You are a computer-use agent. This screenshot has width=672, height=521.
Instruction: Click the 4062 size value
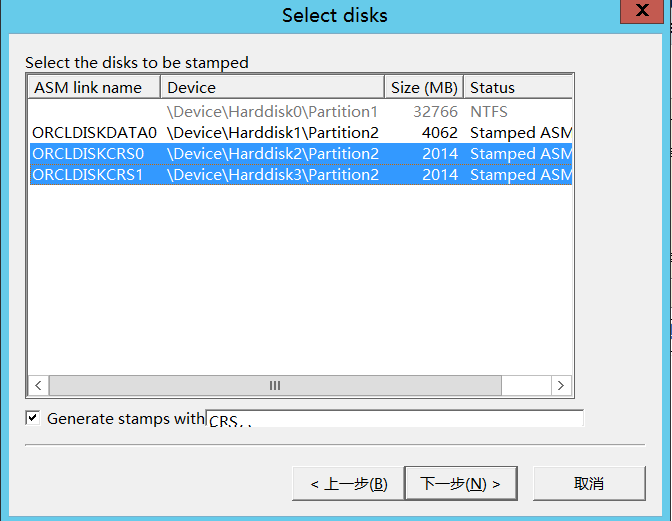[440, 133]
